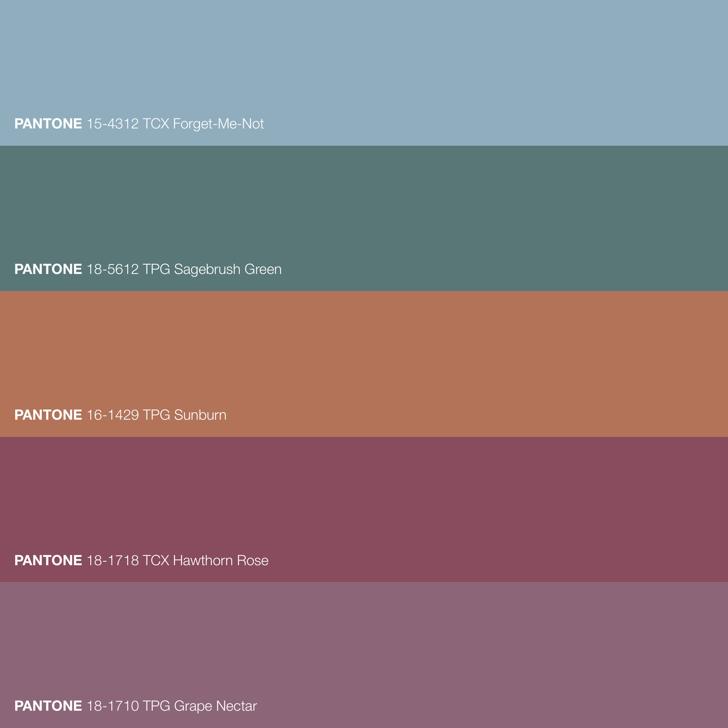The image size is (728, 728).
Task: Select the Sagebrush Green color band
Action: [364, 218]
